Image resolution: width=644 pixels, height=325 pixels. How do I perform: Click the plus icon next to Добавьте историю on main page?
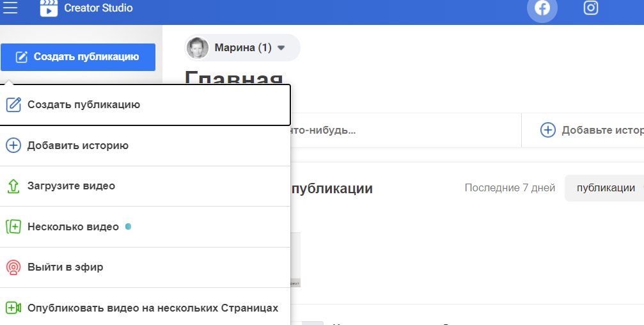548,131
